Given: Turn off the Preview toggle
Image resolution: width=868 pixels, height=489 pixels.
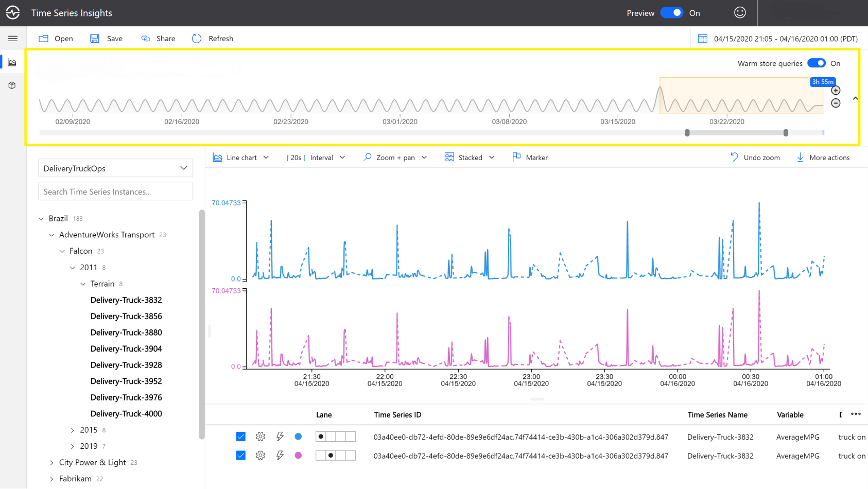Looking at the screenshot, I should pyautogui.click(x=672, y=13).
